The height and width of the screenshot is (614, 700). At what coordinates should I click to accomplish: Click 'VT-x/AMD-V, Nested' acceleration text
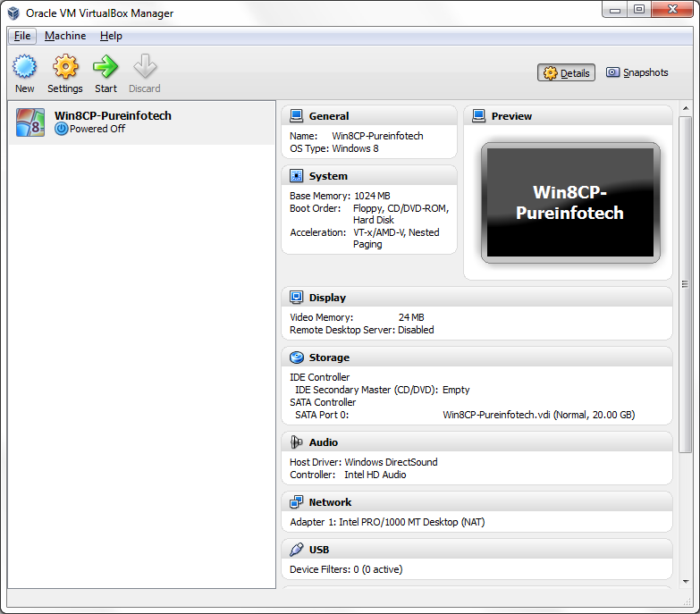(396, 232)
